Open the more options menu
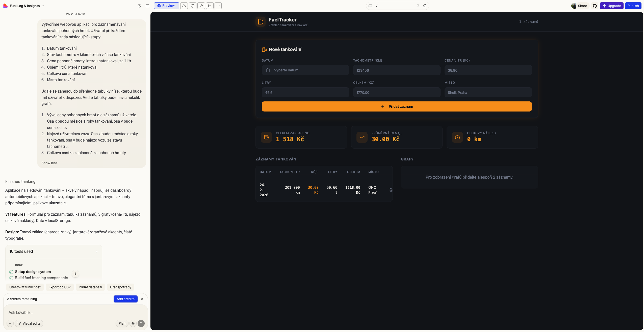The width and height of the screenshot is (644, 332). (x=218, y=6)
